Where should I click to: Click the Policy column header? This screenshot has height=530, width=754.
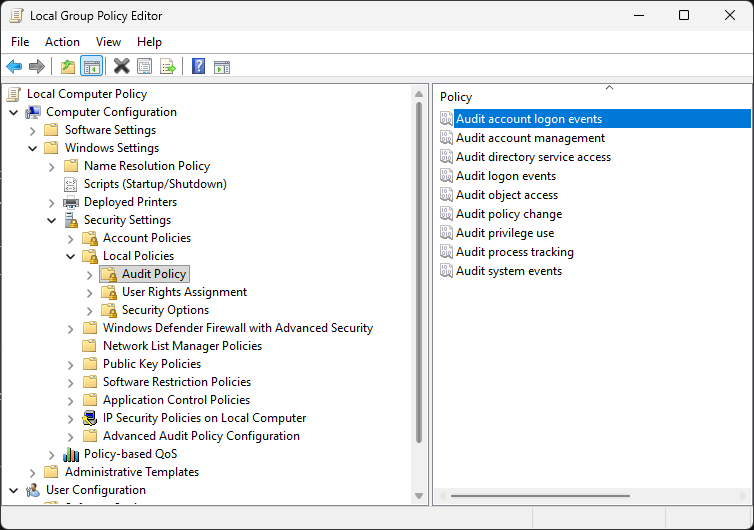pos(456,97)
